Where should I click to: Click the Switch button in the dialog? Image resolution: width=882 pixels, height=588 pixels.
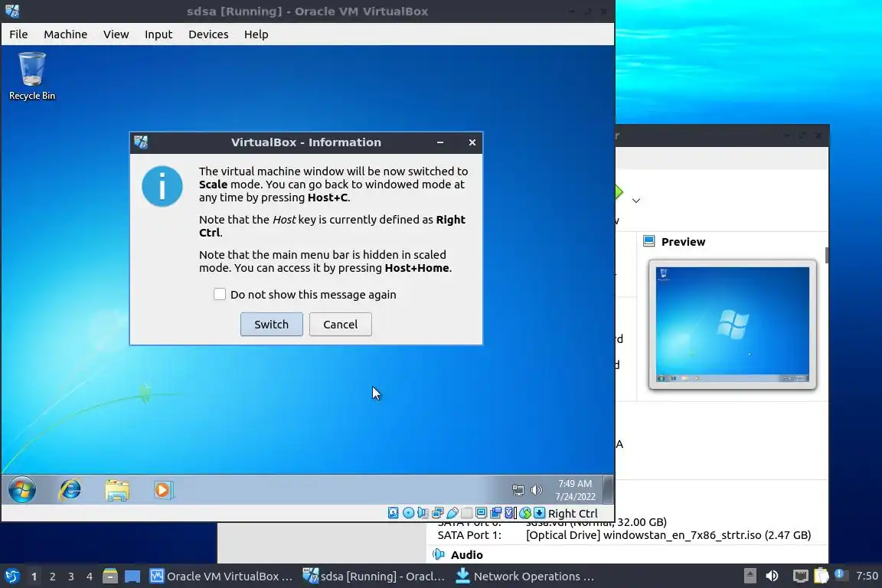[x=271, y=324]
